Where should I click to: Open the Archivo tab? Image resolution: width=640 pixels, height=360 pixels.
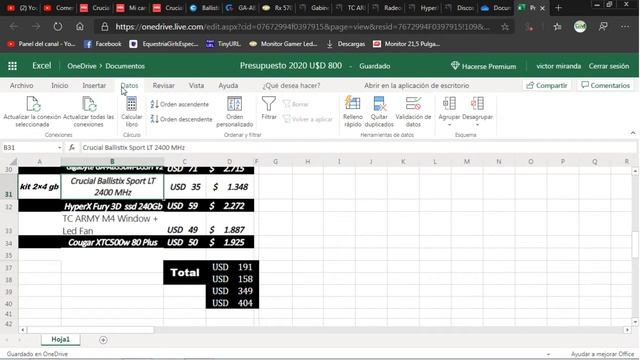tap(22, 85)
